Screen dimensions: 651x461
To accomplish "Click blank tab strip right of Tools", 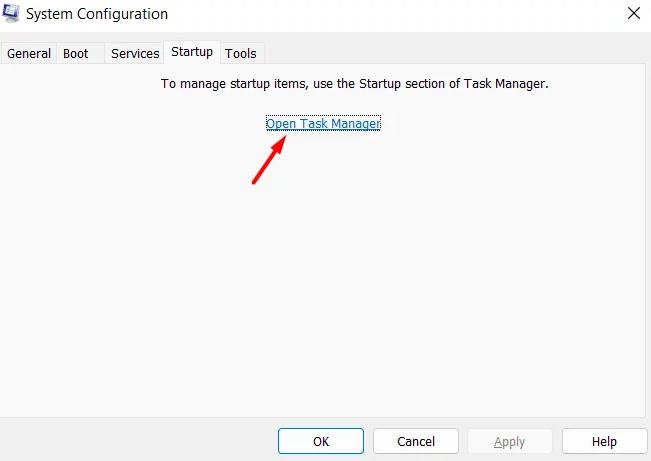I will click(455, 53).
